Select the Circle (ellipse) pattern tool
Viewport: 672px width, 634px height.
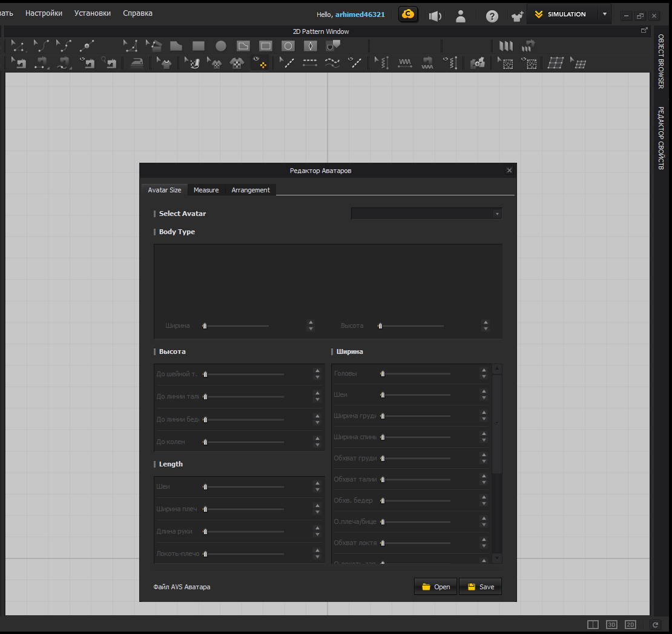click(x=221, y=46)
